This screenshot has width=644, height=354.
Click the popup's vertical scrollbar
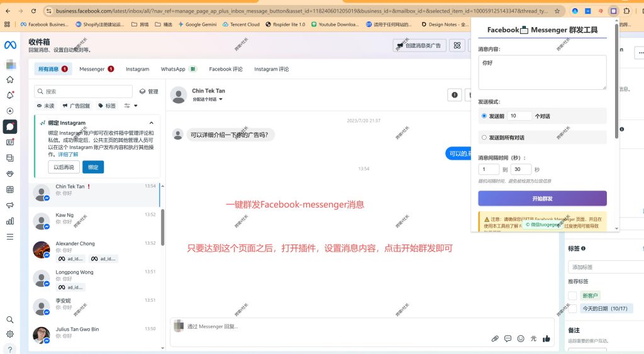click(x=616, y=82)
